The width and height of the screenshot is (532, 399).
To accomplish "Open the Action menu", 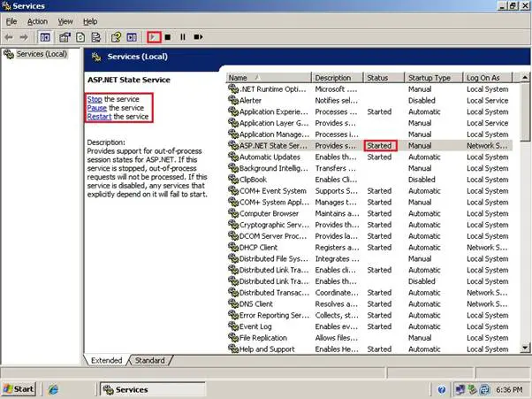I will click(37, 21).
